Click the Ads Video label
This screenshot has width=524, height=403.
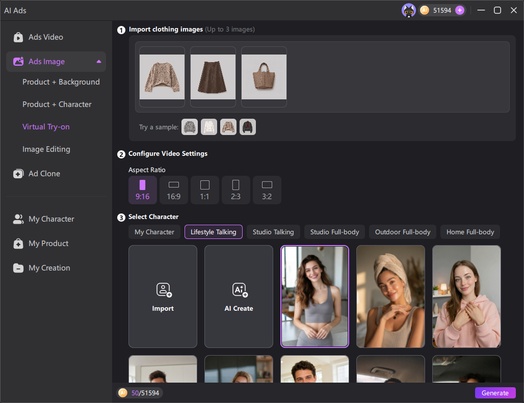tap(46, 37)
